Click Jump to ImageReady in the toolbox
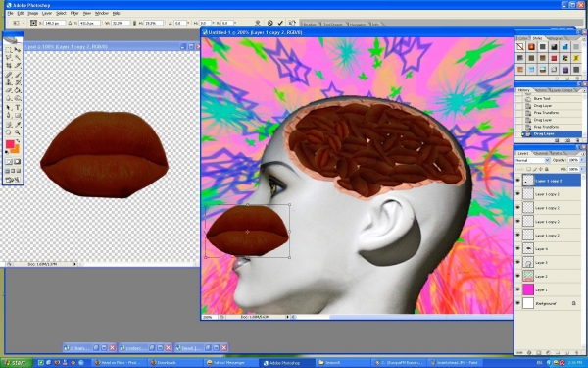The width and height of the screenshot is (588, 368). (x=13, y=180)
